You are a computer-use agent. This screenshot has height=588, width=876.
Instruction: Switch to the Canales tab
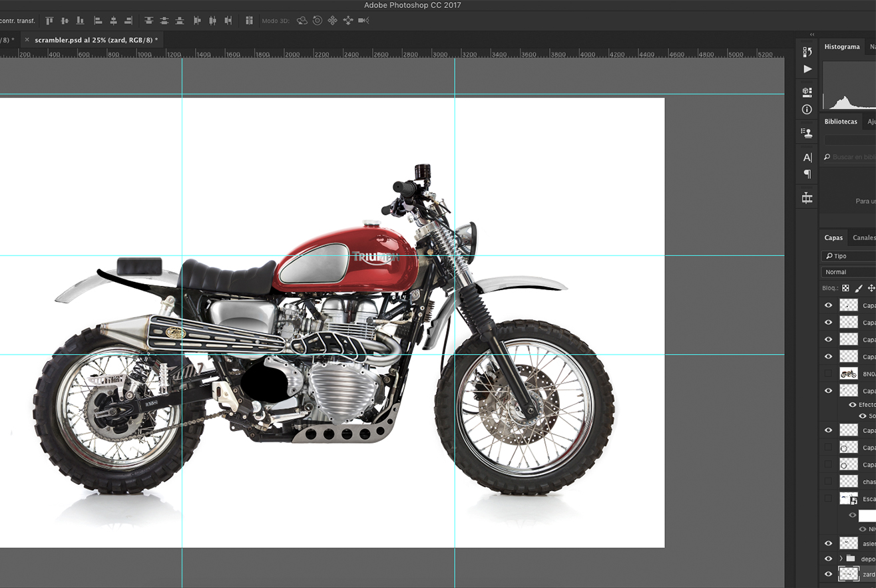[x=864, y=237]
